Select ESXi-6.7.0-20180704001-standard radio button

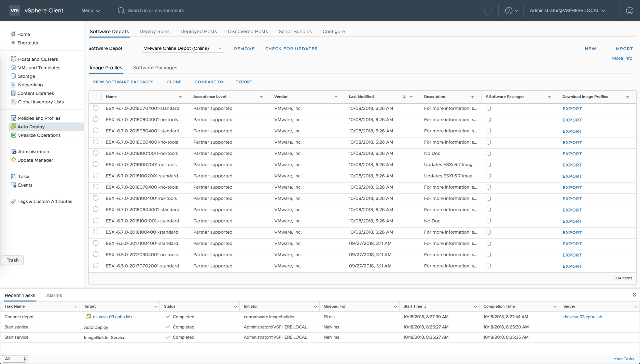pyautogui.click(x=96, y=108)
